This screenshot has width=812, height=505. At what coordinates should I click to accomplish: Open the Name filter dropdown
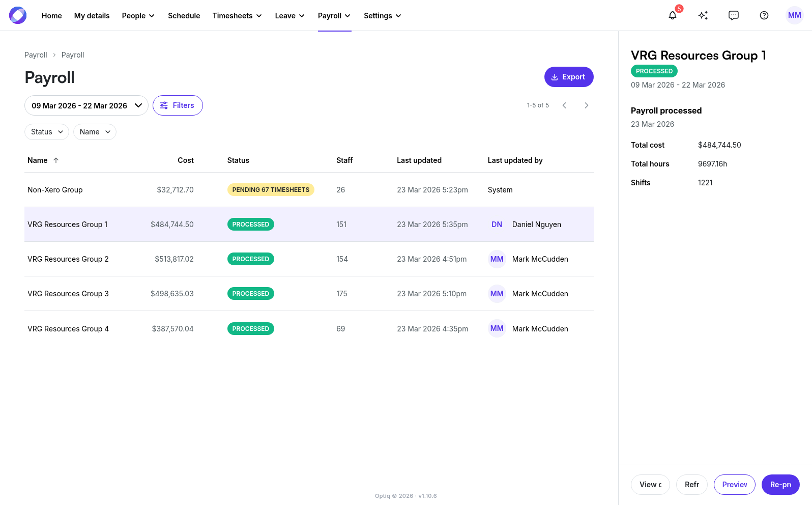[x=95, y=132]
